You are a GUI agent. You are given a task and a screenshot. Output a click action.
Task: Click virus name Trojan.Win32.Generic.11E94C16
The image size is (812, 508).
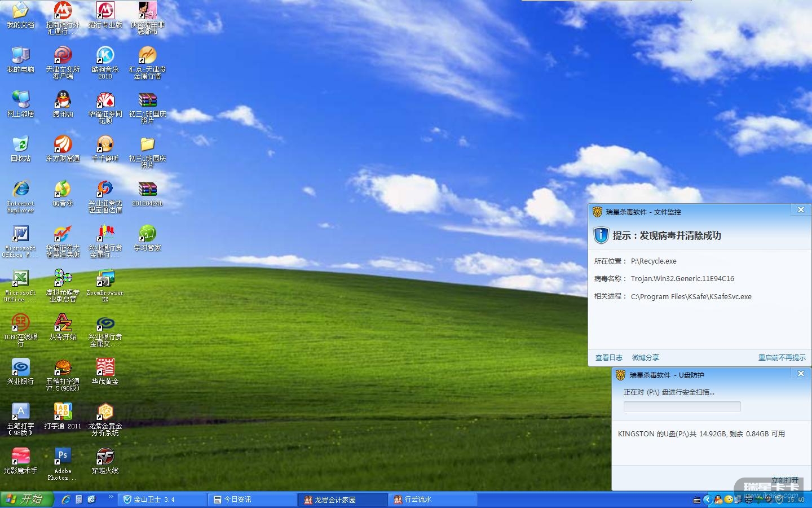(682, 279)
